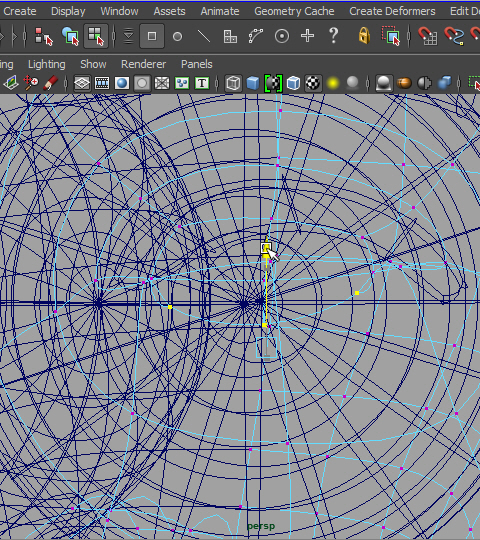This screenshot has width=480, height=540.
Task: Collapse toolbar handle left of select-by-hierarchy icon
Action: pos(25,36)
